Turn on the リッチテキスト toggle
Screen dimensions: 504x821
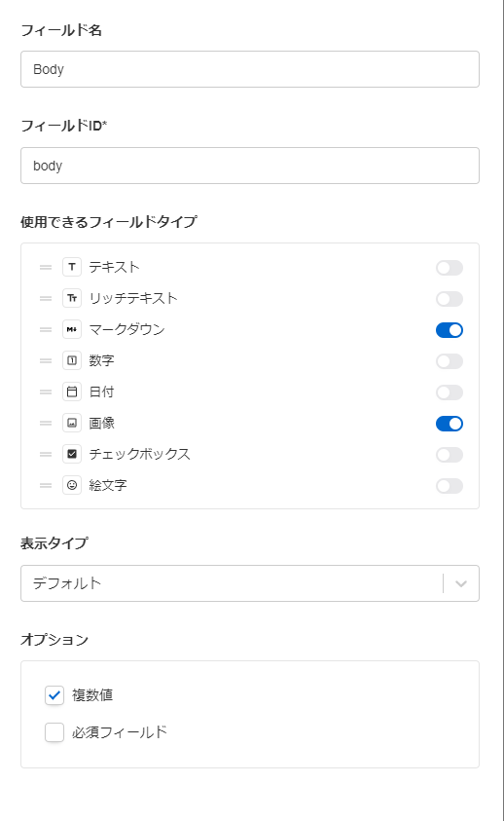(450, 299)
